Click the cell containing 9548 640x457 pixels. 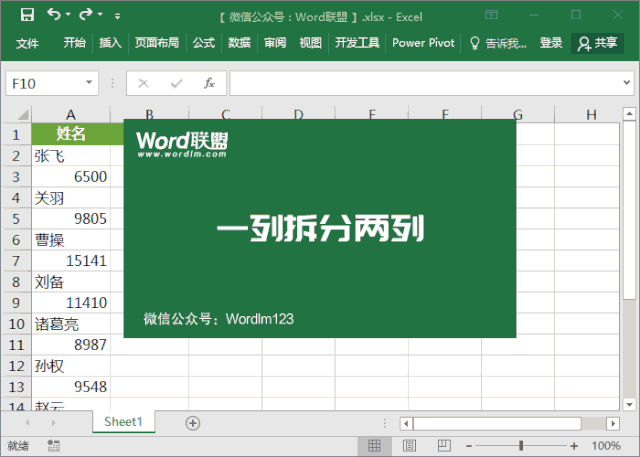[71, 386]
